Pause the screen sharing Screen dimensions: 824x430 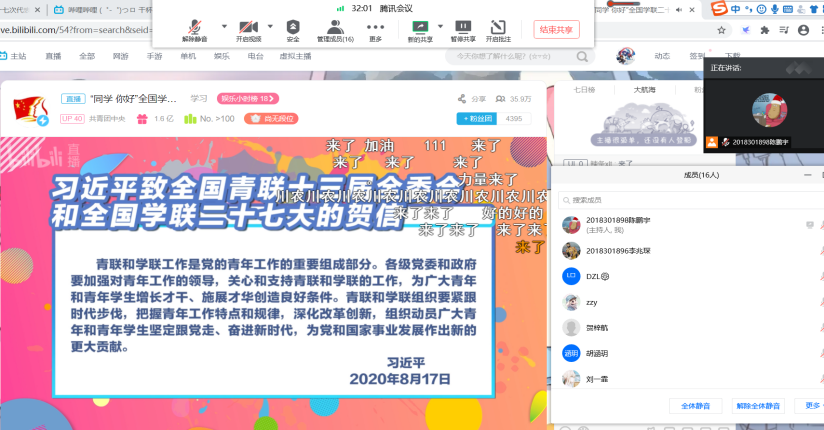pos(463,29)
